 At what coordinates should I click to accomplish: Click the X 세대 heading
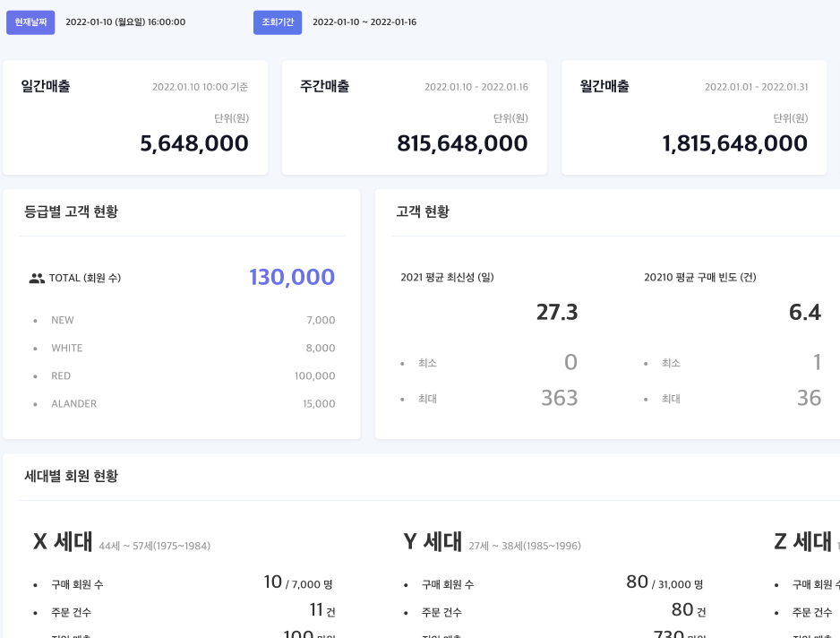[63, 541]
